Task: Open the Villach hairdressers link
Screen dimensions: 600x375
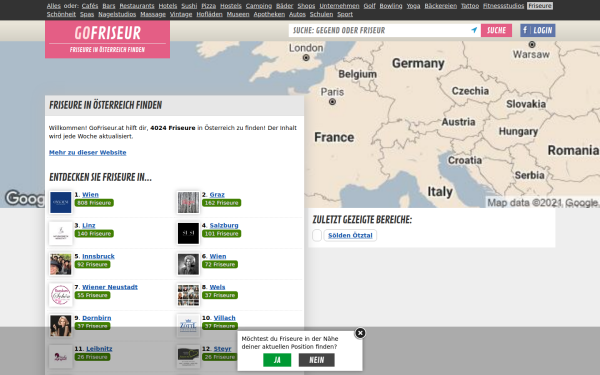Action: 225,318
